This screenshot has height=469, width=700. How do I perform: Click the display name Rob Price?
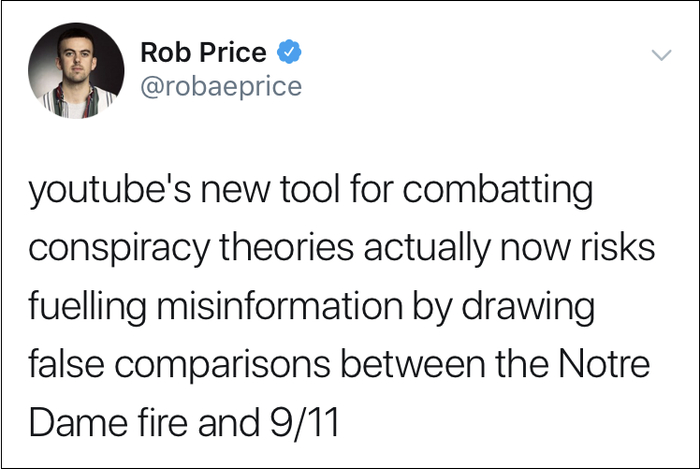coord(203,51)
